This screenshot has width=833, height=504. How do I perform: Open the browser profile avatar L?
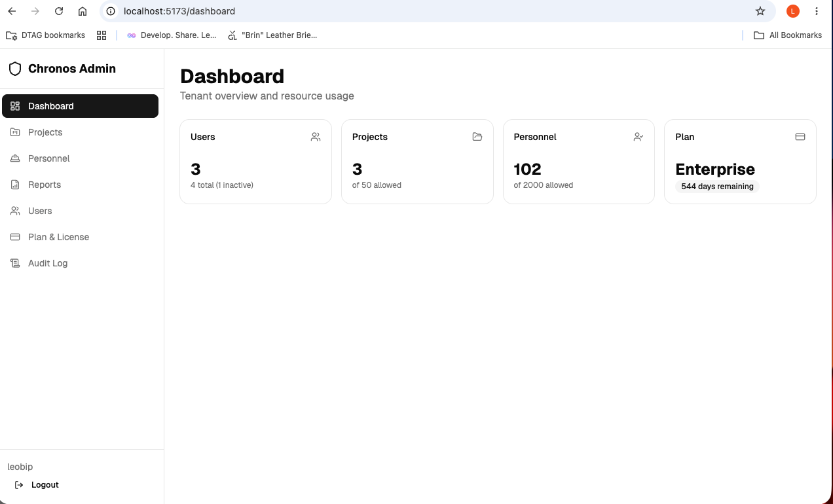793,11
